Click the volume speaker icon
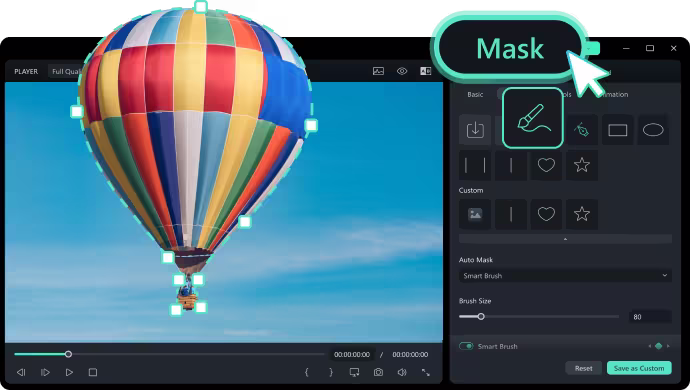 (x=402, y=372)
